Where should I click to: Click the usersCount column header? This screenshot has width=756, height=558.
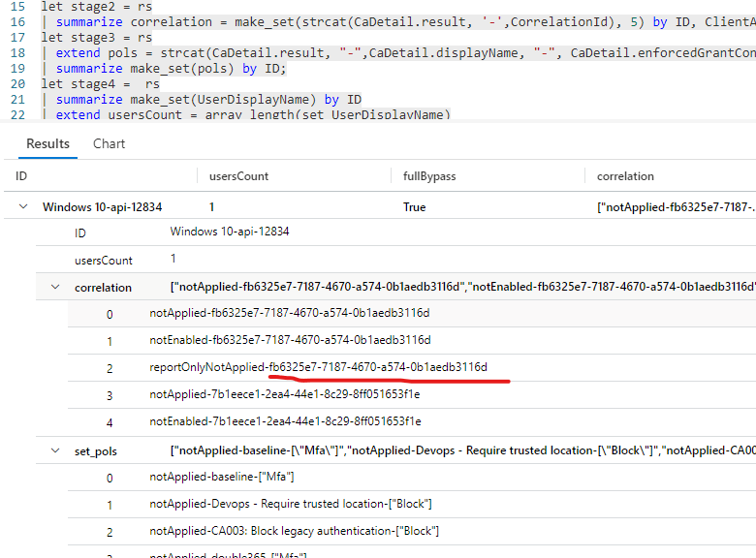(238, 176)
